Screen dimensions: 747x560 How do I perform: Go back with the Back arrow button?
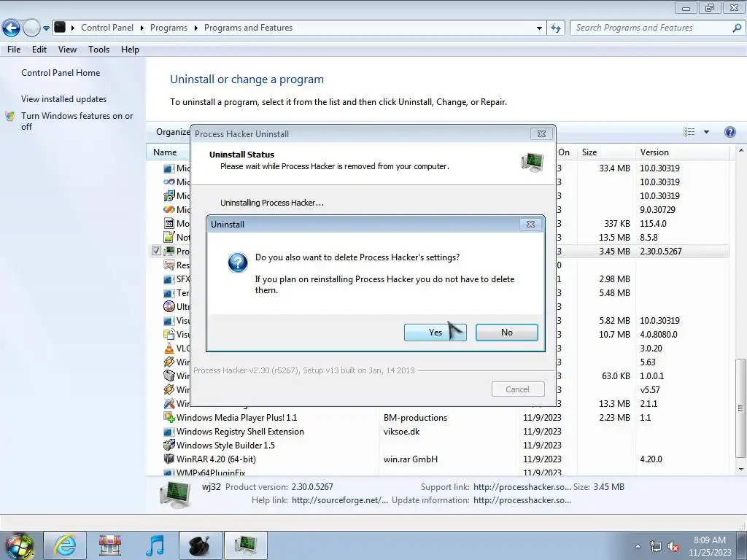(11, 28)
